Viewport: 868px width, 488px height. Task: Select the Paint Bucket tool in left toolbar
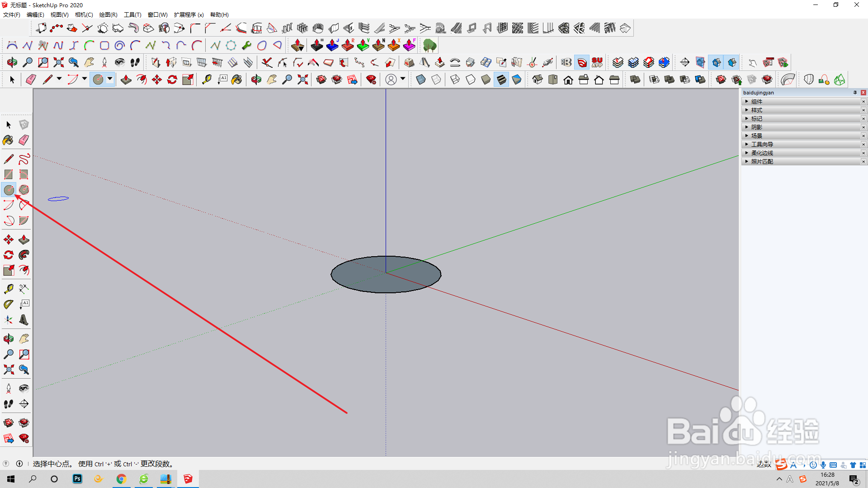coord(8,140)
